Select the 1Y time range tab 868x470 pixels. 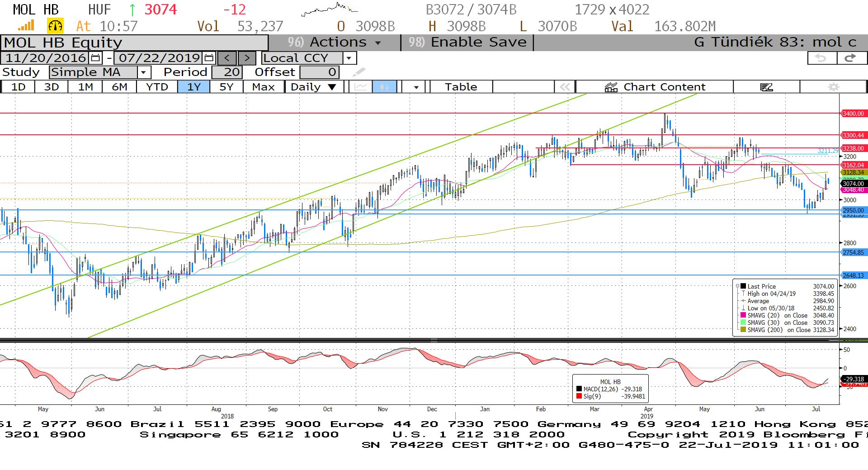194,87
